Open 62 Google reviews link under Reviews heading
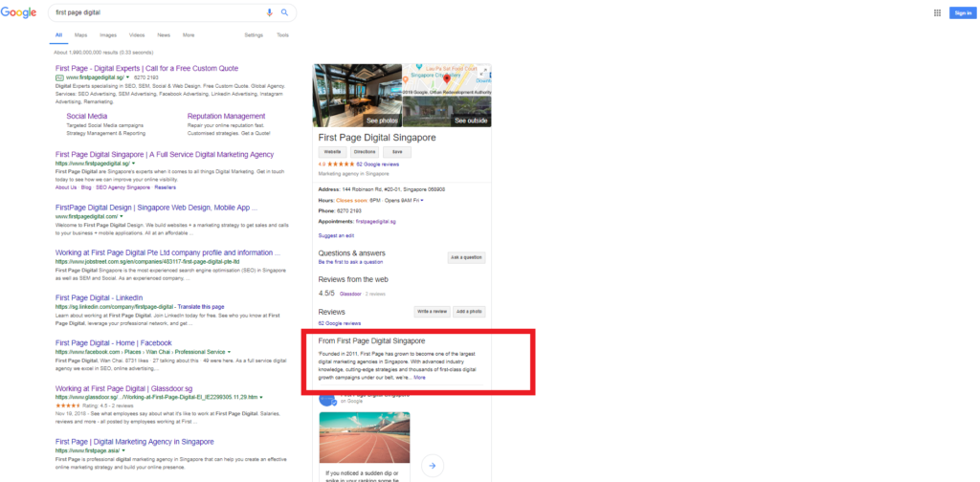 tap(340, 323)
